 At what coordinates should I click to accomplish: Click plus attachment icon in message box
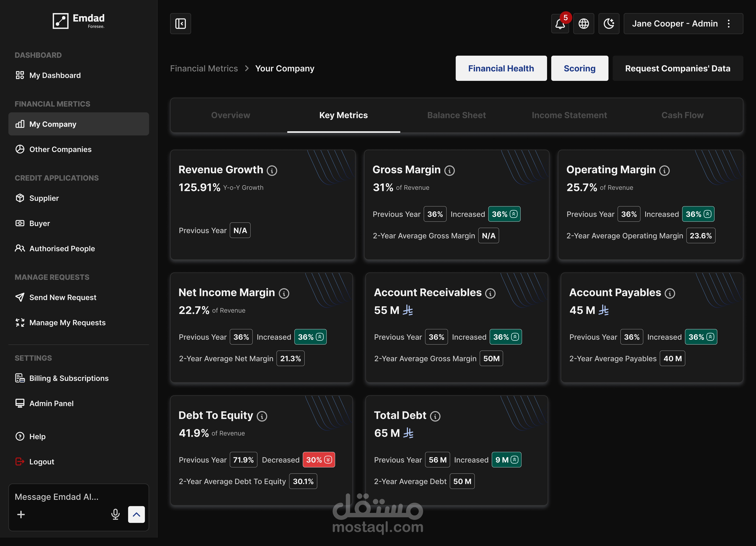[x=21, y=514]
